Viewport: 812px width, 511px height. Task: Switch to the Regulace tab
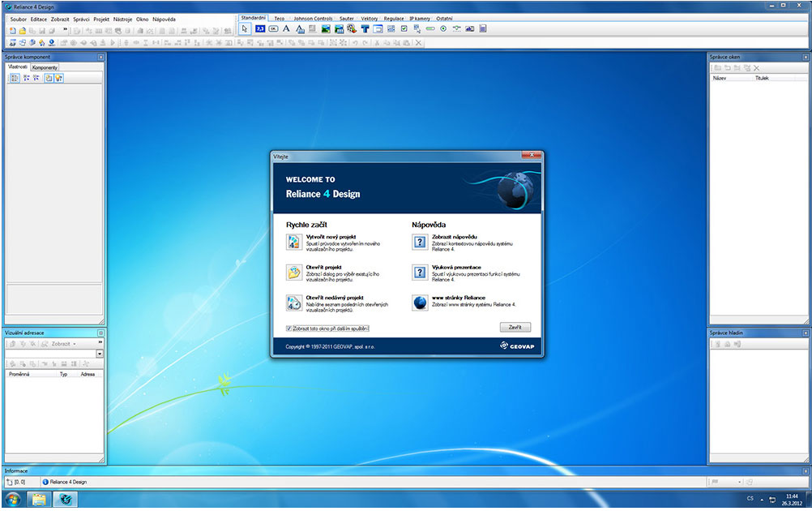tap(394, 18)
